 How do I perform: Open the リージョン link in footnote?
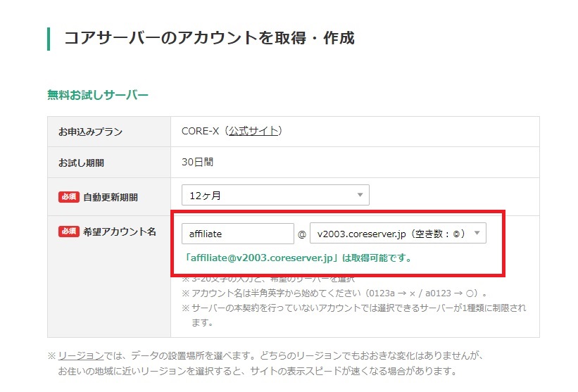coord(81,355)
